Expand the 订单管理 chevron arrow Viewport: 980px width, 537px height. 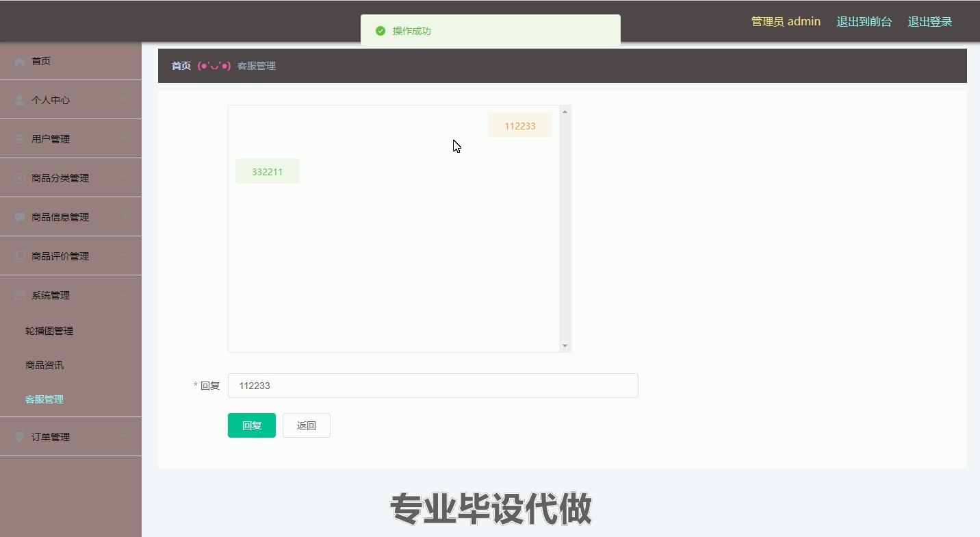pyautogui.click(x=124, y=436)
